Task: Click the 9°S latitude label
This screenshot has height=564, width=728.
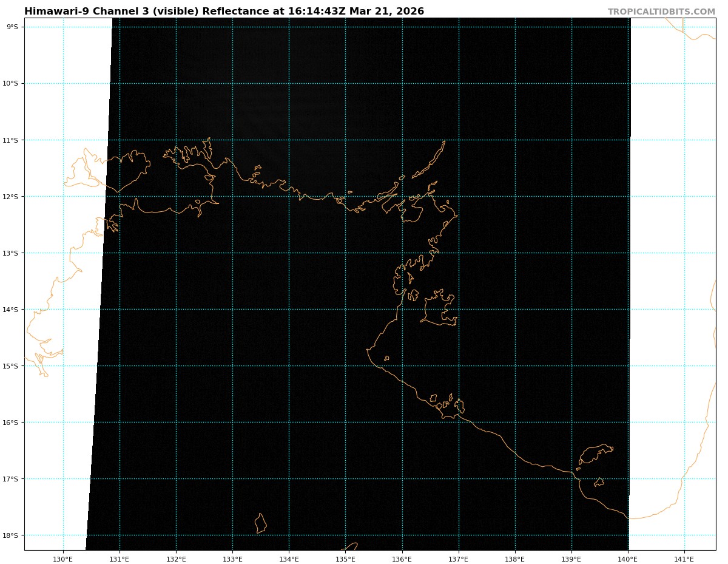Action: (x=12, y=27)
